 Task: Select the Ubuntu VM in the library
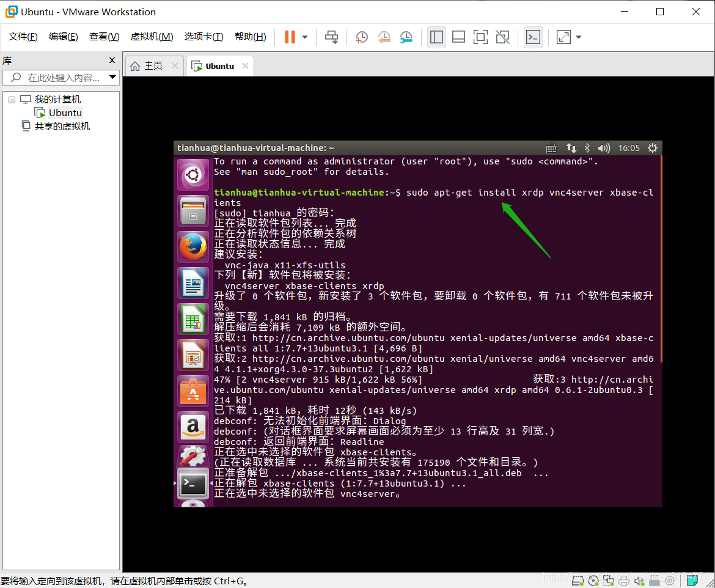coord(65,112)
